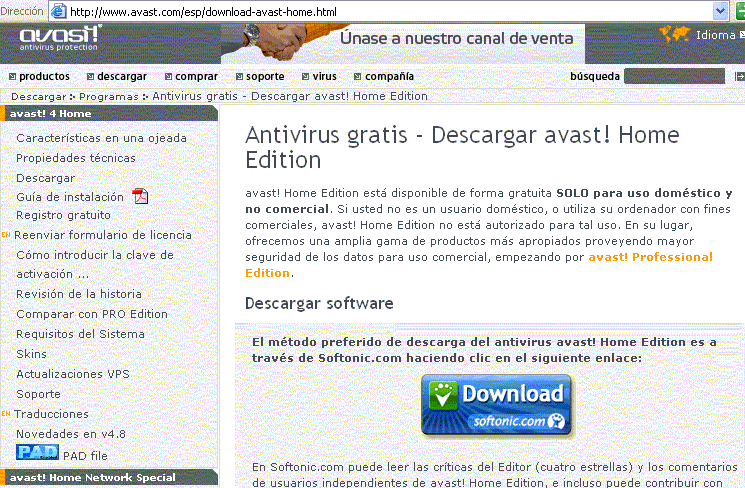Viewport: 745px width, 488px height.
Task: Open Novedades en v4.8 link
Action: [71, 434]
